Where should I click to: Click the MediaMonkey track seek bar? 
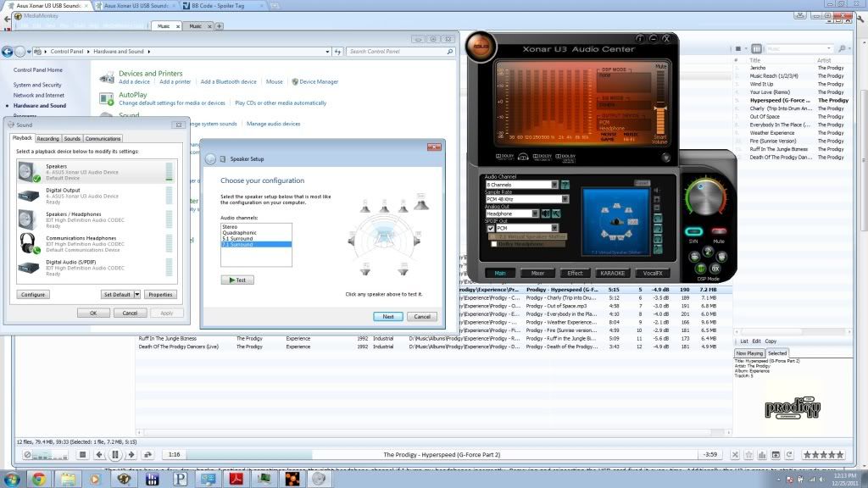441,455
